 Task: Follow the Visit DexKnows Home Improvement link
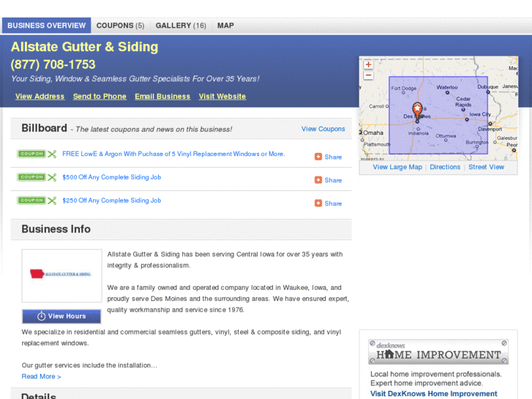coord(434,394)
